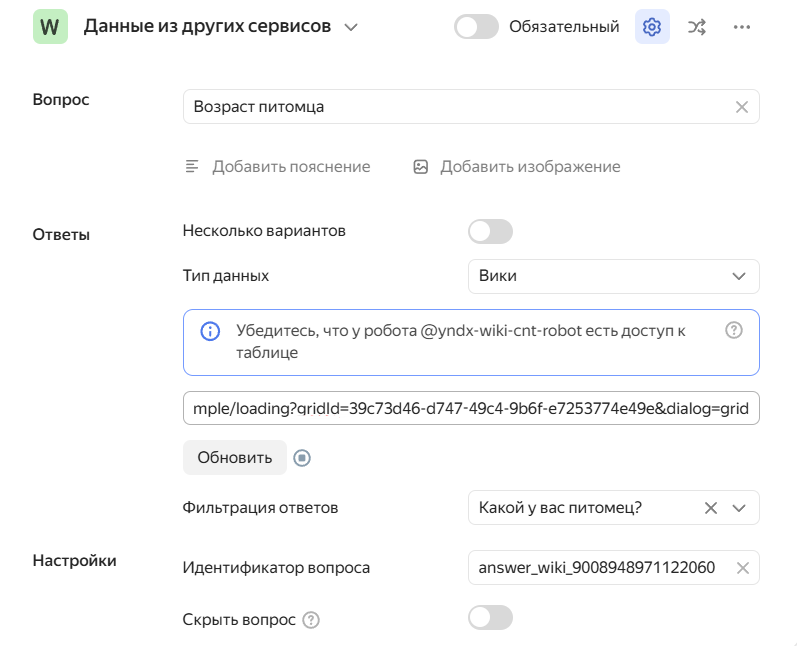Click the stop icon next to Обновить
797x646 pixels.
click(x=303, y=458)
